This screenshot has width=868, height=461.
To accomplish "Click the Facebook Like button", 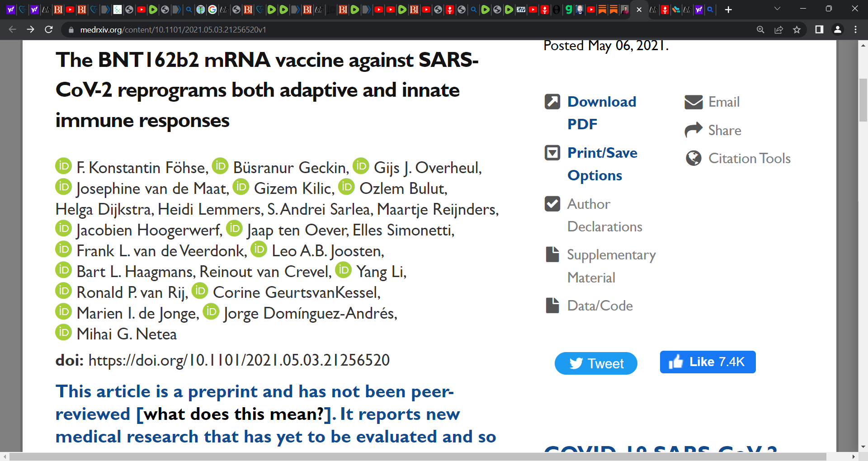I will (708, 362).
